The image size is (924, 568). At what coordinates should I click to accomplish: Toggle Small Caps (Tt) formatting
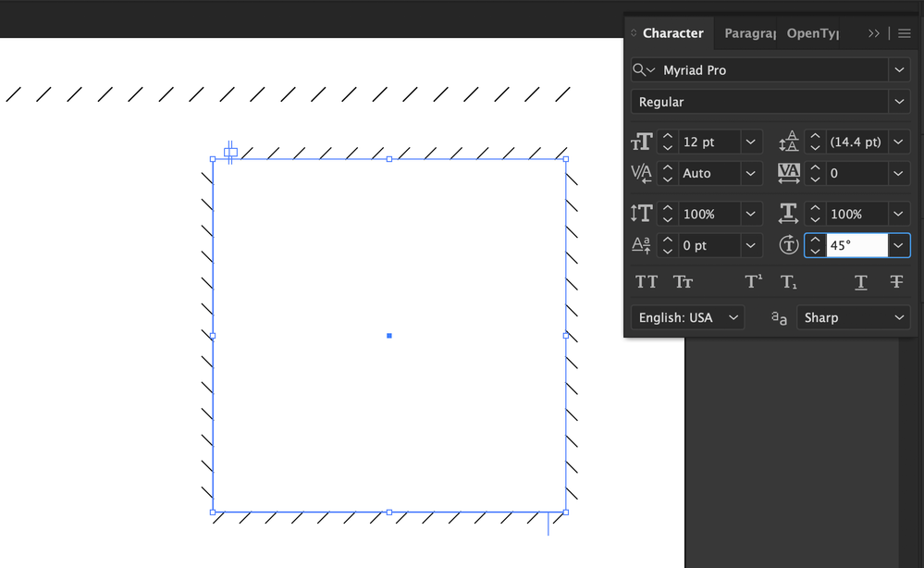coord(683,282)
